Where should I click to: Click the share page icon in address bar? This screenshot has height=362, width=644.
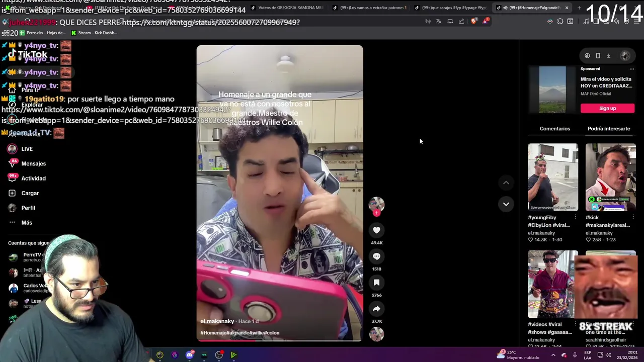pos(461,21)
